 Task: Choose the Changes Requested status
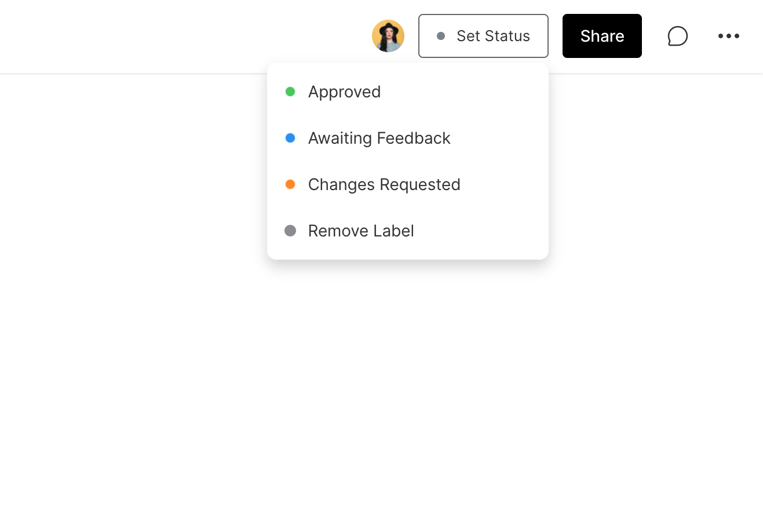point(384,184)
